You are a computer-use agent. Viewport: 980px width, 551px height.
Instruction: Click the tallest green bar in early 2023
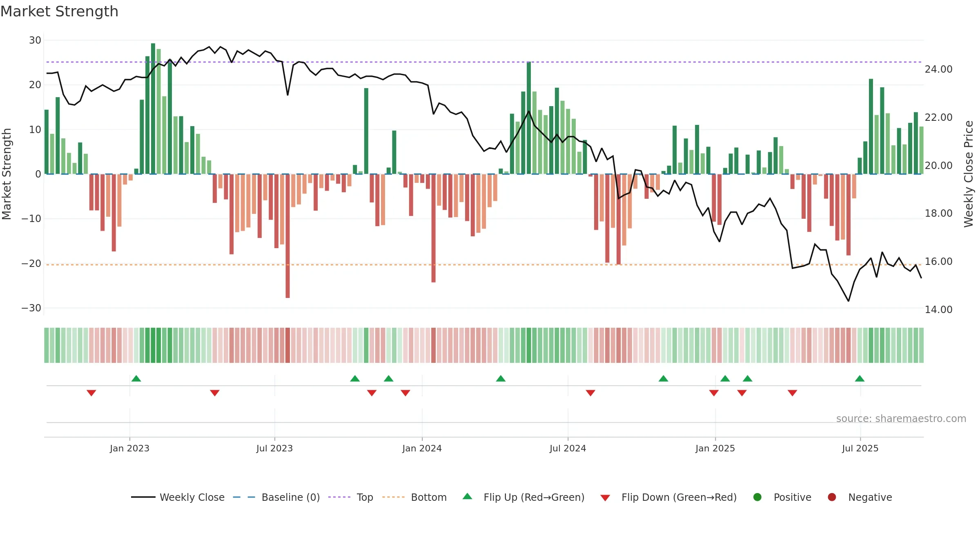click(153, 109)
